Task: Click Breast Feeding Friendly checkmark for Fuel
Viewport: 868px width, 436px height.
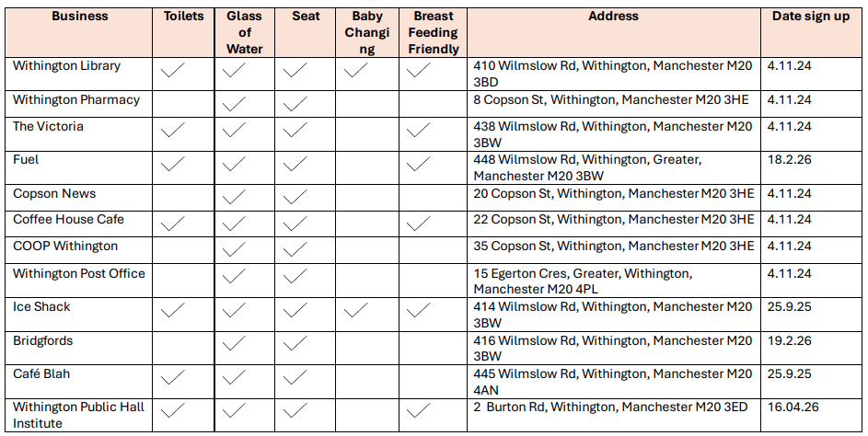Action: click(x=419, y=165)
